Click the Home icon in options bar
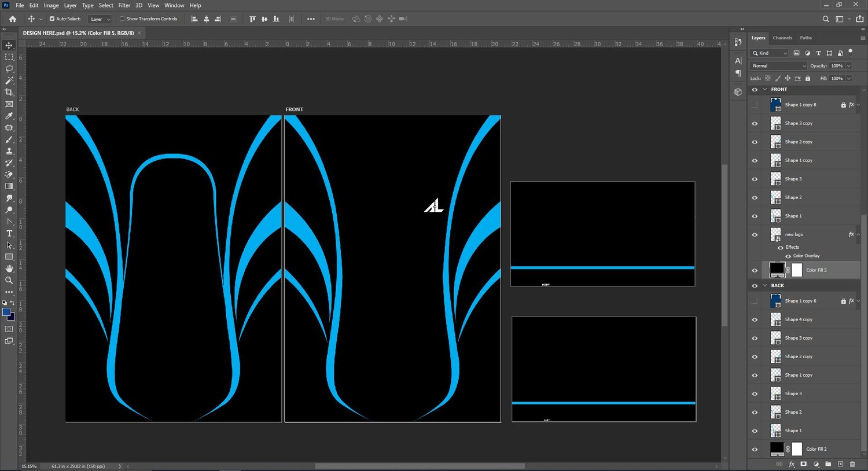This screenshot has width=868, height=471. (x=12, y=19)
